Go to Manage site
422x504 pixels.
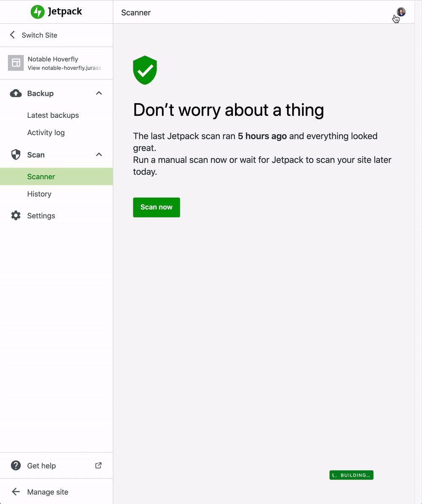48,492
